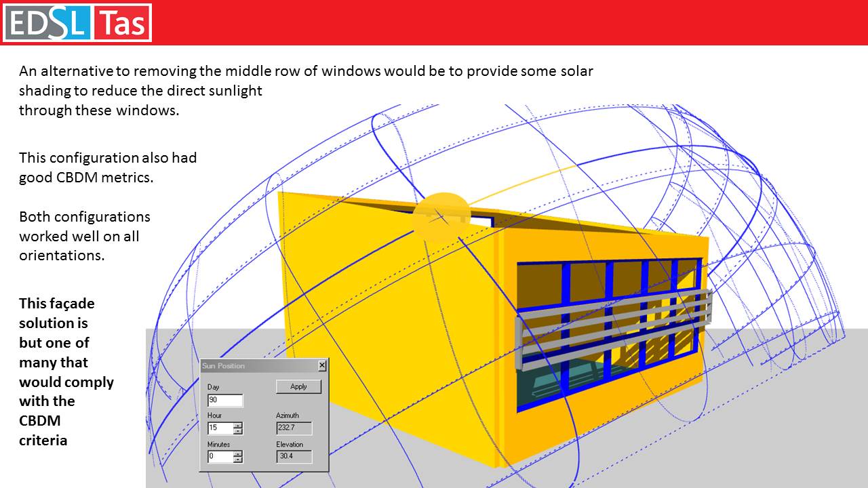This screenshot has height=488, width=868.
Task: Click the Sun Position title bar
Action: pyautogui.click(x=258, y=366)
